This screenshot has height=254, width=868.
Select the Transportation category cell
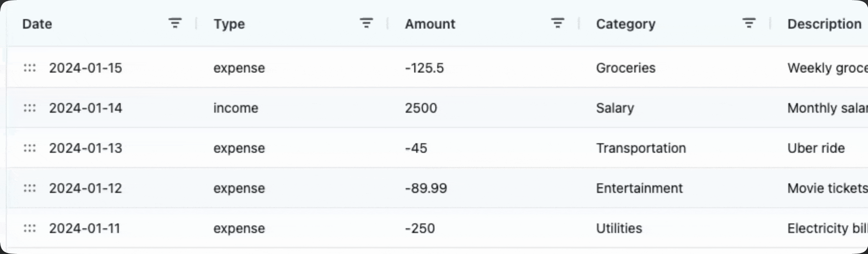coord(641,148)
